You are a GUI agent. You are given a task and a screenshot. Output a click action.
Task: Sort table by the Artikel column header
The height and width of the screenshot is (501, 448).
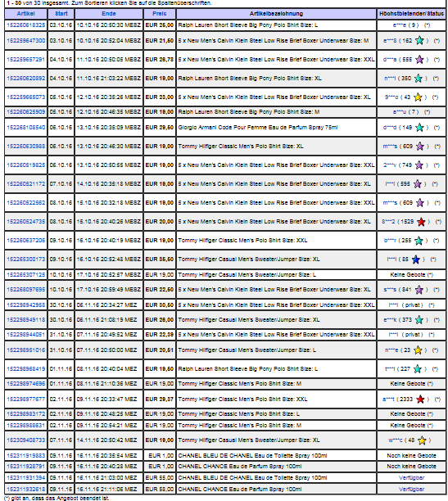click(26, 14)
